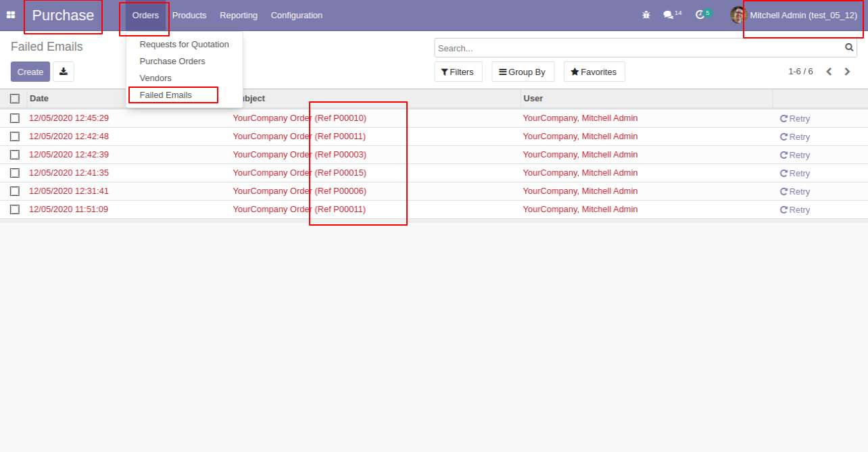Collapse the Orders menu
The width and height of the screenshot is (868, 452).
pyautogui.click(x=145, y=15)
